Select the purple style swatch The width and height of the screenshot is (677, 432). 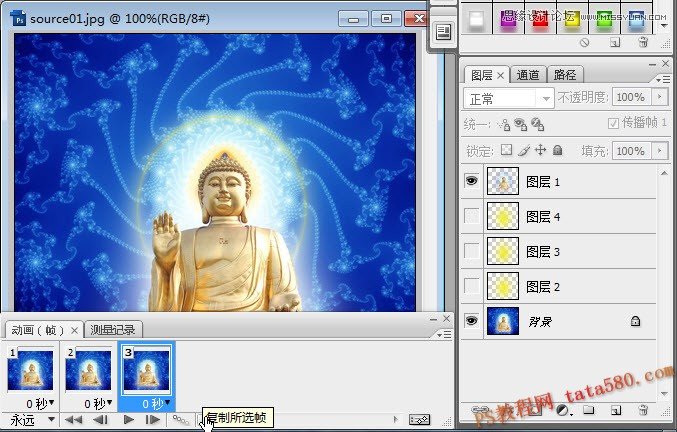509,19
